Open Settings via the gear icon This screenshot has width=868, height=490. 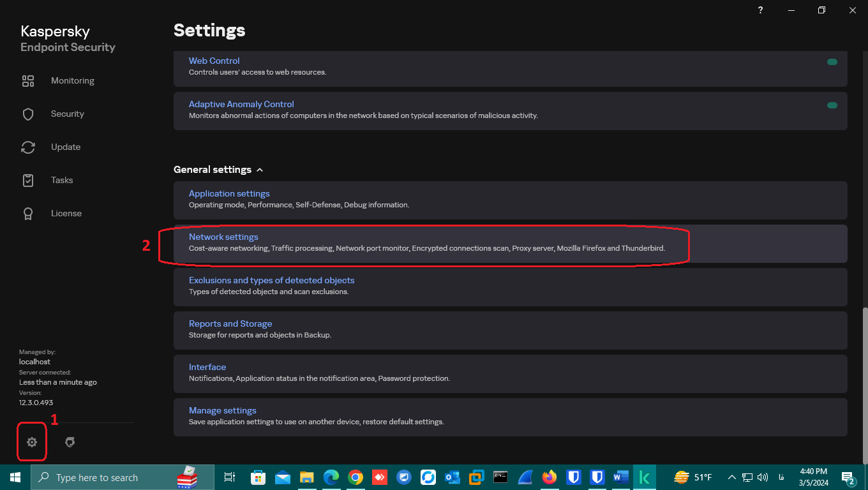[32, 442]
